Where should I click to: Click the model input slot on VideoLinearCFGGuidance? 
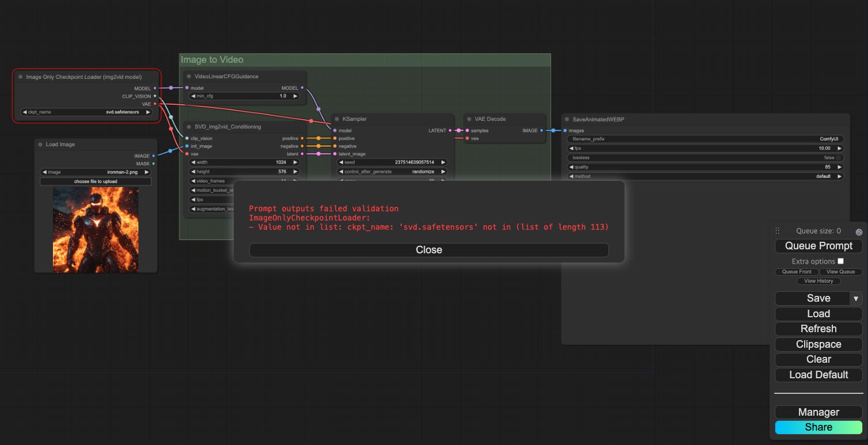pyautogui.click(x=186, y=88)
